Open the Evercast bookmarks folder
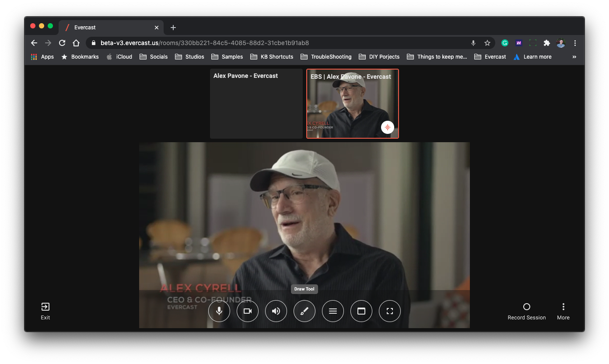609x364 pixels. click(490, 57)
